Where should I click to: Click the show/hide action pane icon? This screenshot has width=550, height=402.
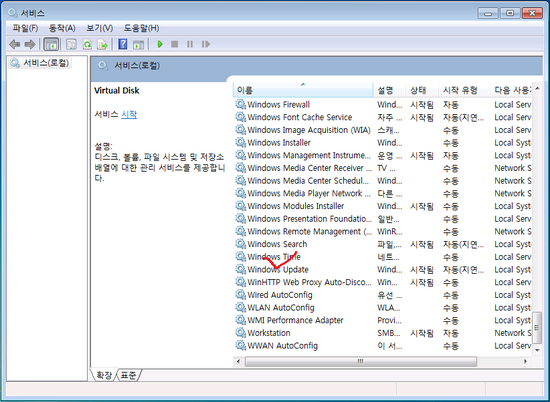139,44
